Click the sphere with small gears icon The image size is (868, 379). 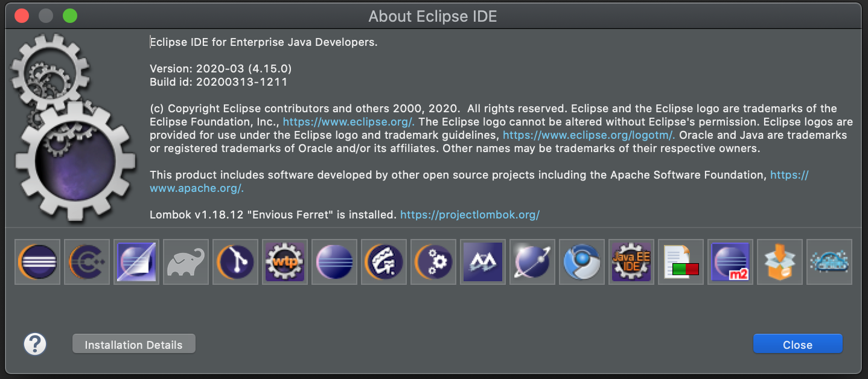[x=433, y=262]
